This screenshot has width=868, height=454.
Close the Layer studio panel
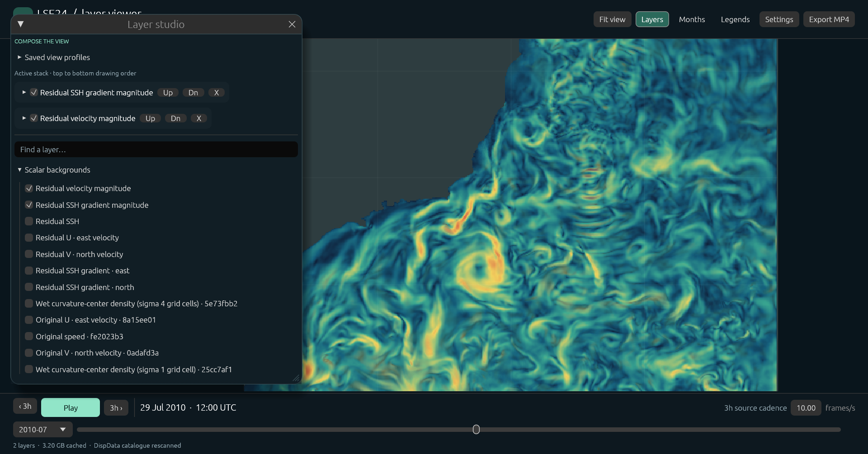(x=292, y=24)
